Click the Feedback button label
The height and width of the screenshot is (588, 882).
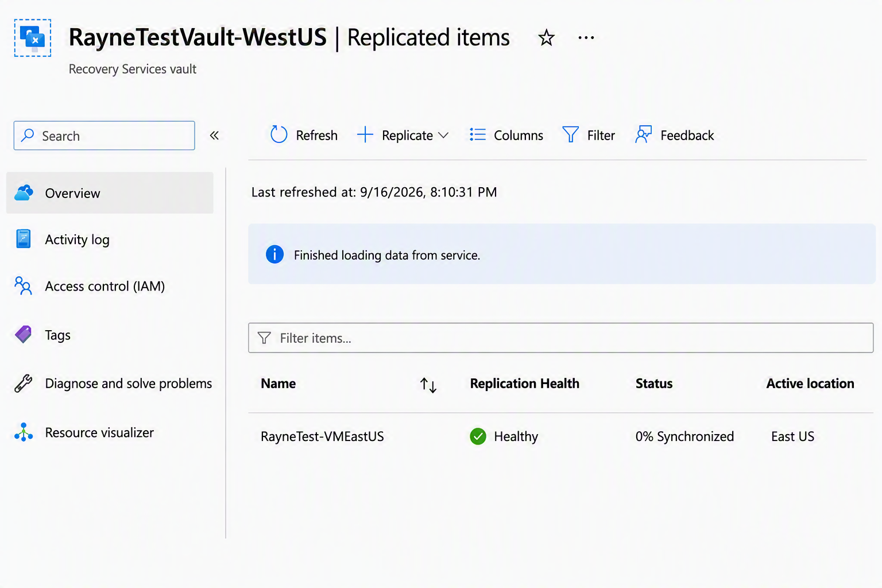(x=687, y=136)
